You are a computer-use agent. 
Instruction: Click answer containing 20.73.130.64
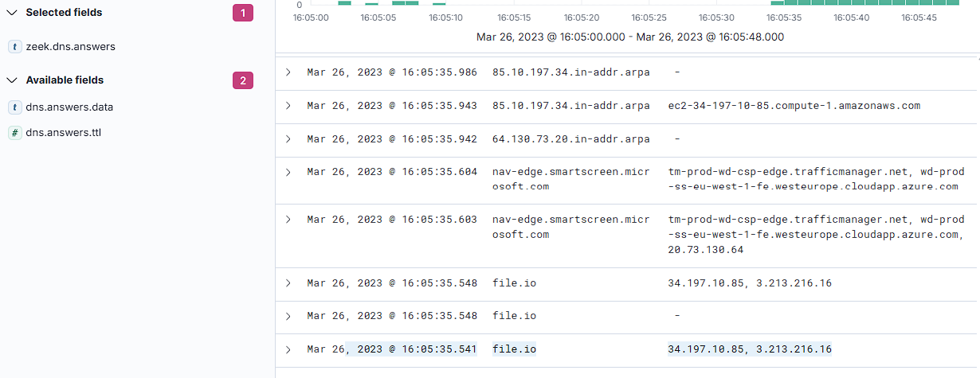click(816, 235)
